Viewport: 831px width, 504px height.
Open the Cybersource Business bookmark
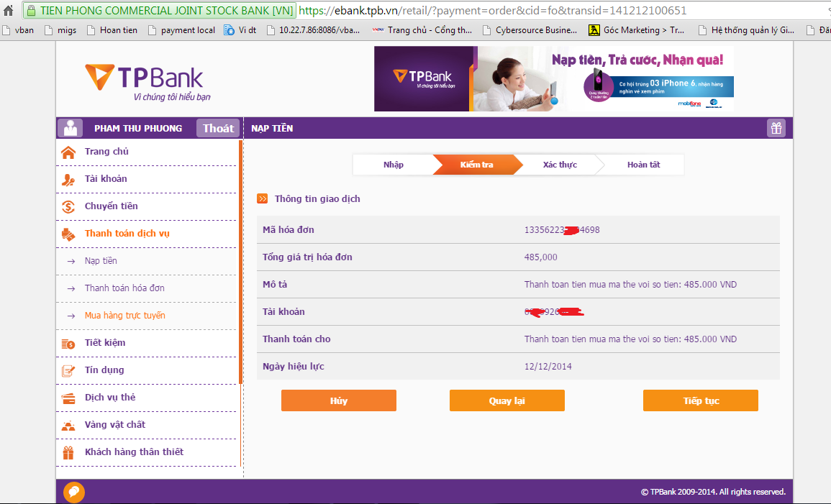(x=530, y=30)
